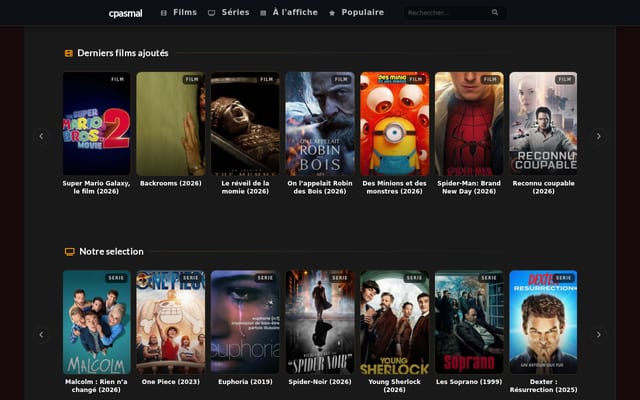Image resolution: width=640 pixels, height=400 pixels.
Task: Click title One Piece (2023)
Action: pyautogui.click(x=171, y=382)
